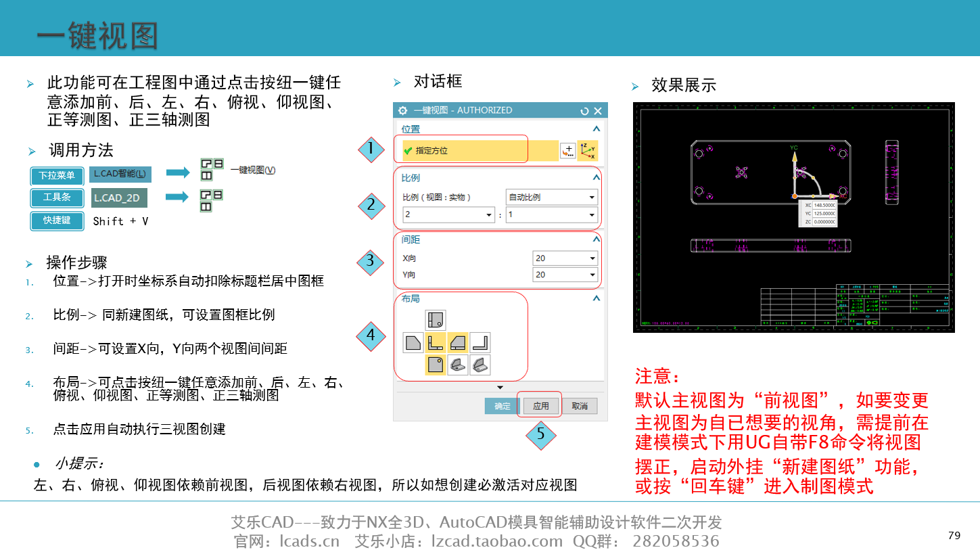The image size is (980, 552).
Task: Choose the 一键视图(V) menu entry
Action: 253,170
